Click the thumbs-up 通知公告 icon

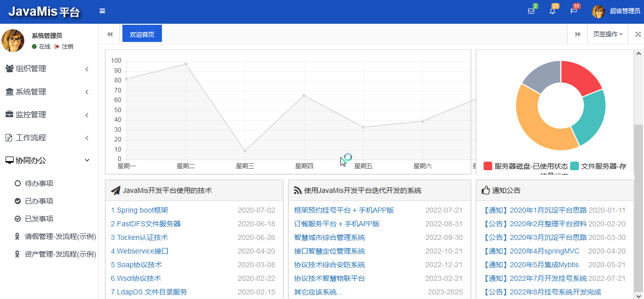tap(486, 190)
